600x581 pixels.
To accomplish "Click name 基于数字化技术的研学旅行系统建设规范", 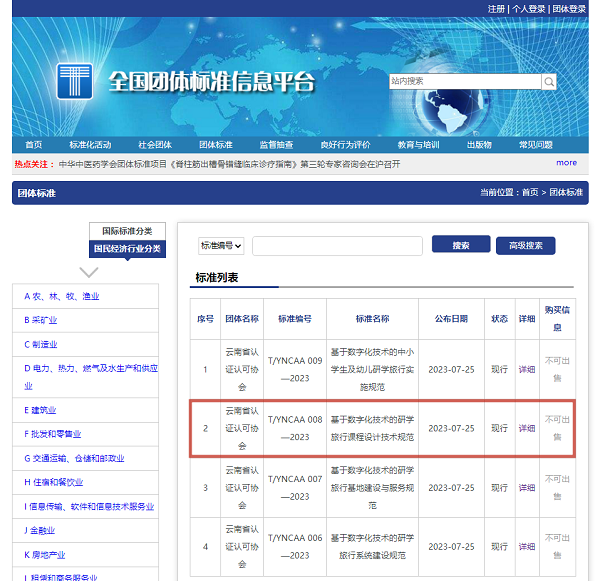I will pyautogui.click(x=372, y=547).
